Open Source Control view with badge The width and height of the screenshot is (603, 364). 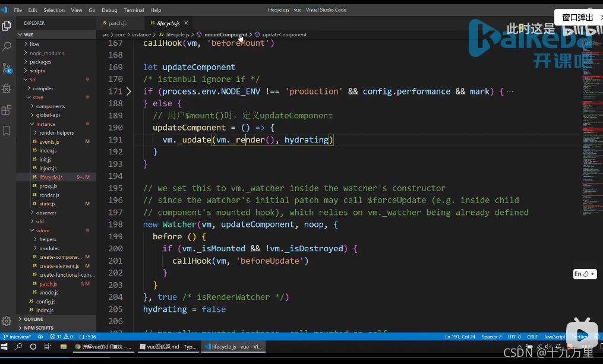pyautogui.click(x=7, y=68)
